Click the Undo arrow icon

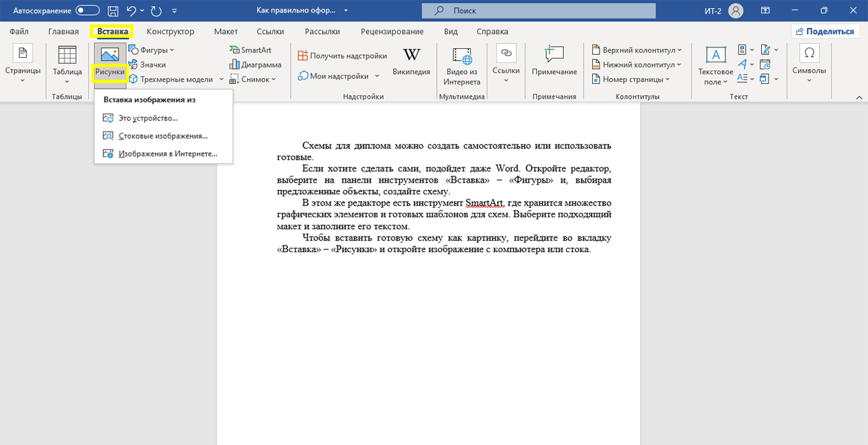132,10
